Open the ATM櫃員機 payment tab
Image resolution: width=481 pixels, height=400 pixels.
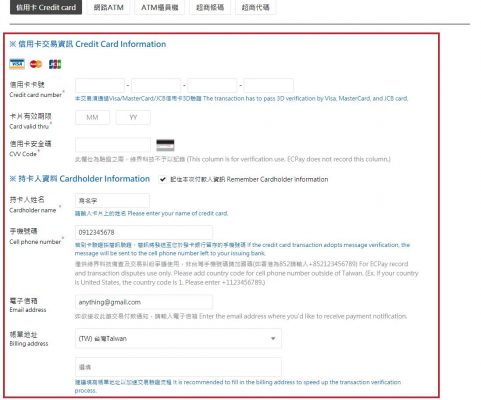(160, 7)
